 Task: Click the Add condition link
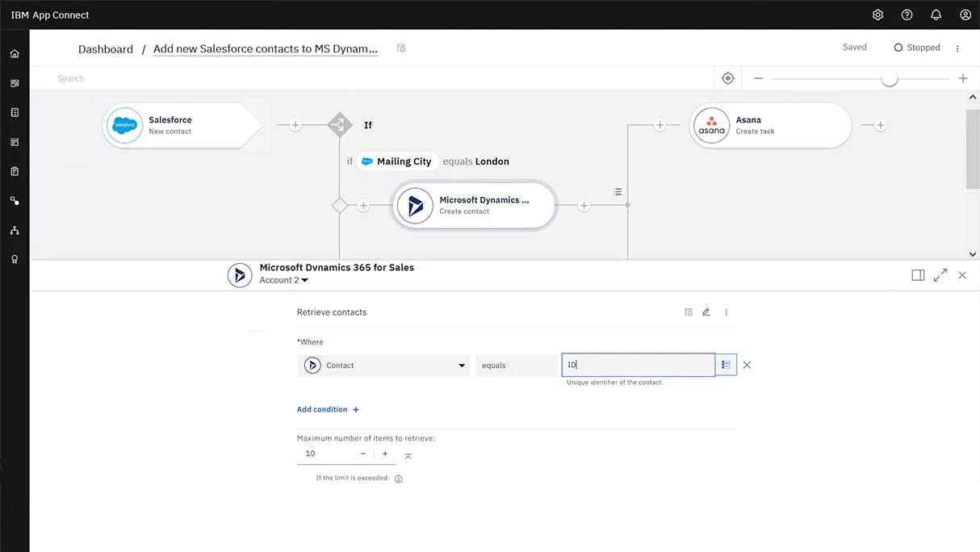(322, 409)
